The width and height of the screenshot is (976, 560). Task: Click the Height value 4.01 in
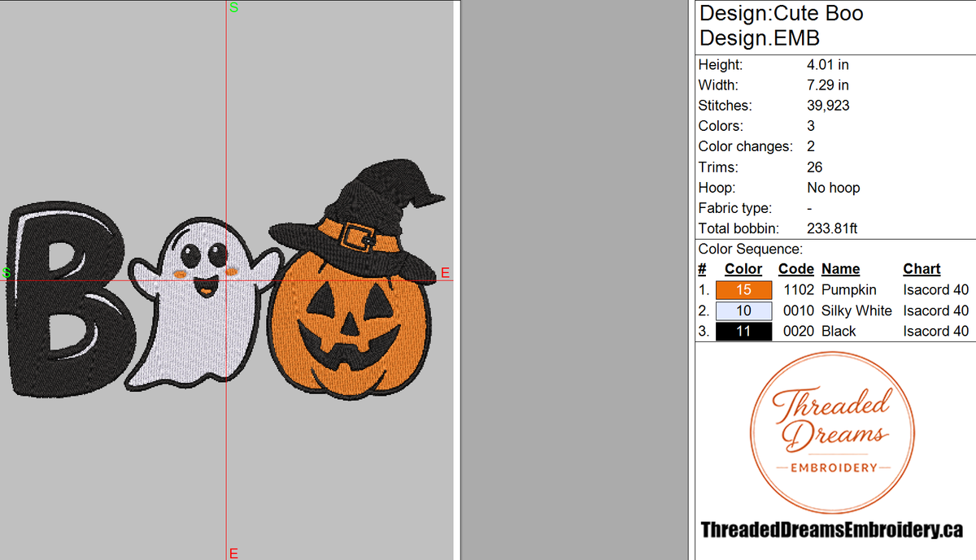(827, 64)
